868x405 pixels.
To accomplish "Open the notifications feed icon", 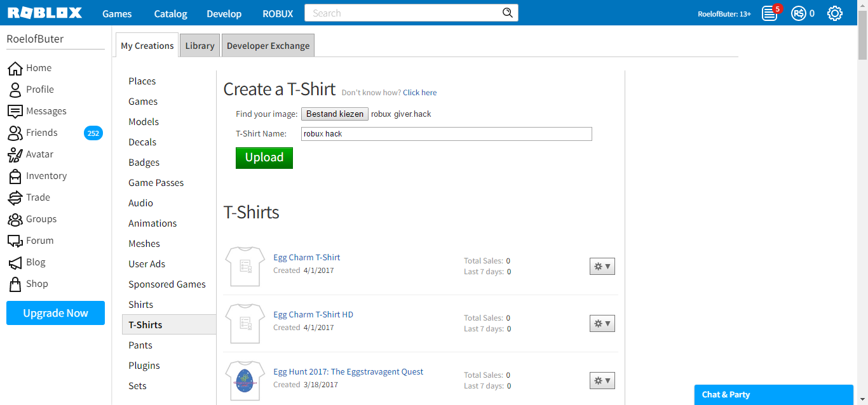I will click(x=770, y=13).
